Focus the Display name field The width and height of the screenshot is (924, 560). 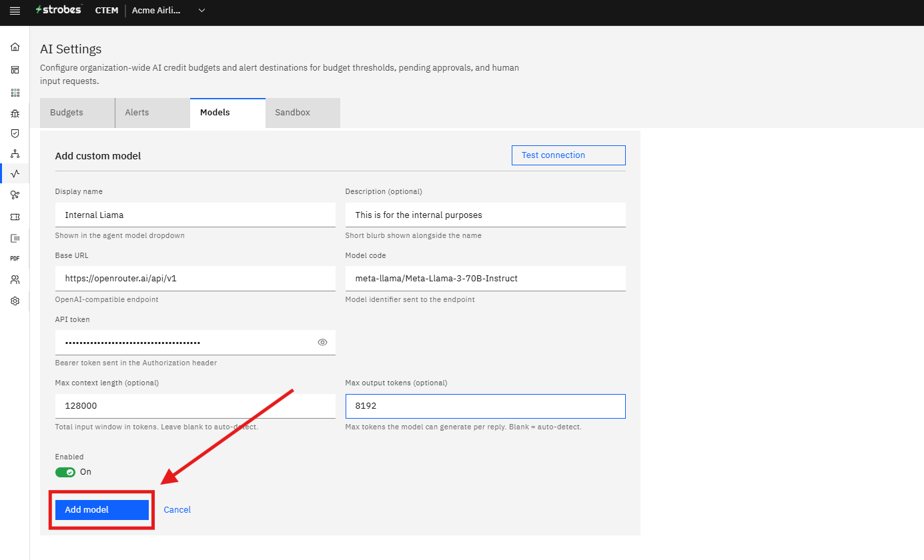coord(195,215)
